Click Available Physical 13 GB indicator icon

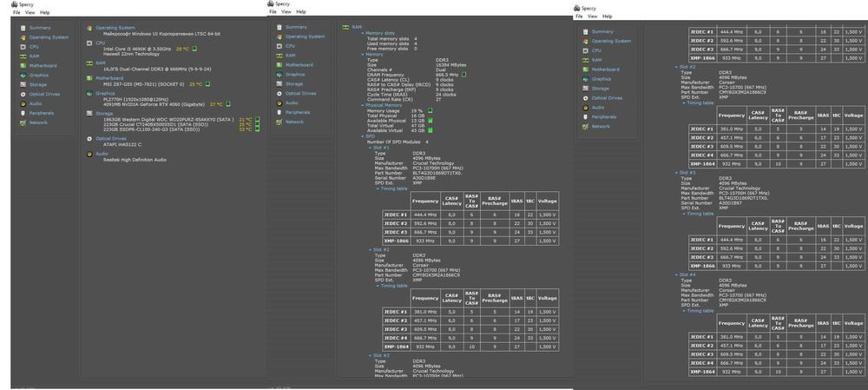(x=430, y=120)
